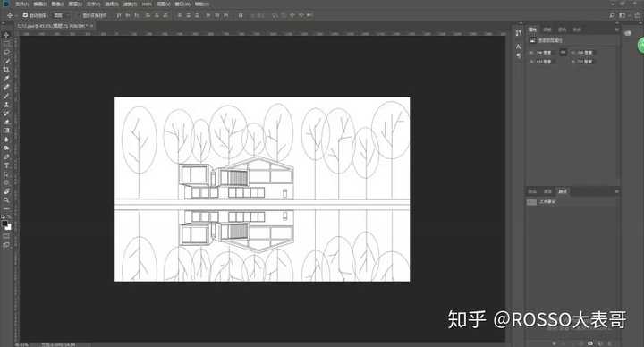Screen dimensions: 644x347
Task: Open workspace switcher dropdown at top right
Action: point(623,15)
